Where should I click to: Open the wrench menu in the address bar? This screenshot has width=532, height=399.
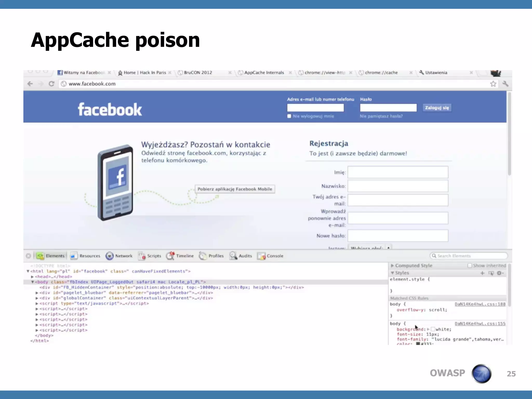(505, 84)
